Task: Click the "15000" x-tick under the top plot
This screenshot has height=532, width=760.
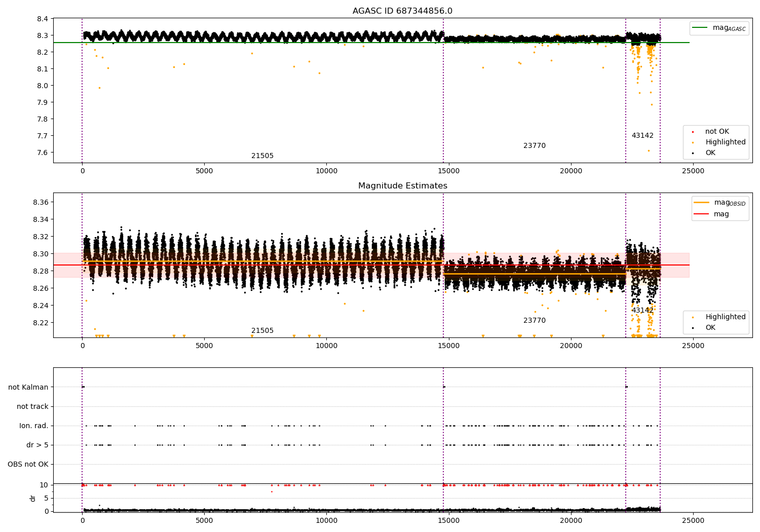Action: [x=449, y=171]
